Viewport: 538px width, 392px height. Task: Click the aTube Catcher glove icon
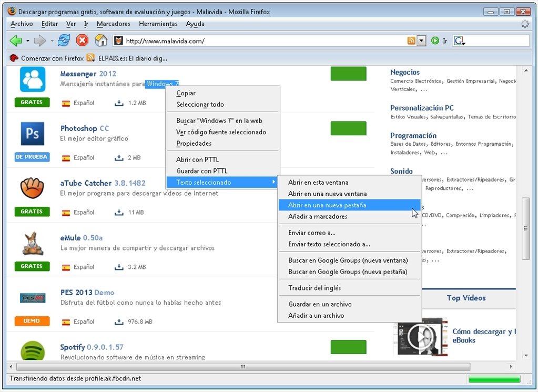click(x=32, y=188)
